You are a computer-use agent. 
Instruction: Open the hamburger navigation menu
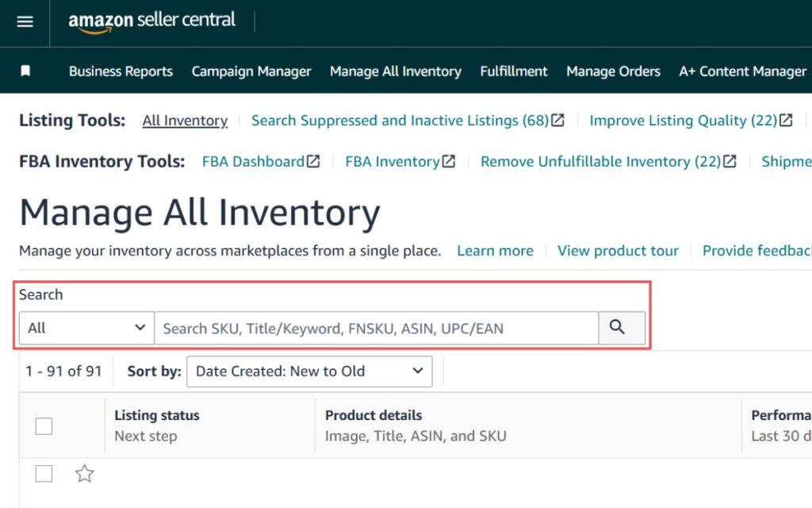coord(25,21)
